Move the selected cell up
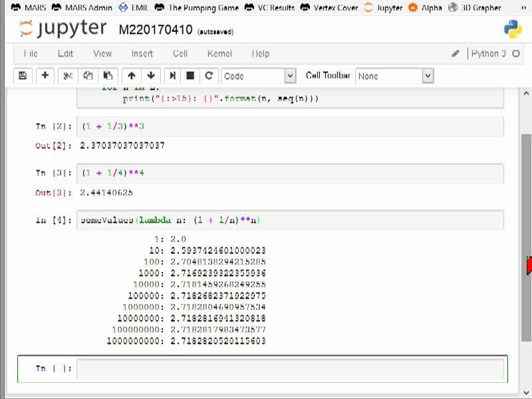 click(132, 76)
